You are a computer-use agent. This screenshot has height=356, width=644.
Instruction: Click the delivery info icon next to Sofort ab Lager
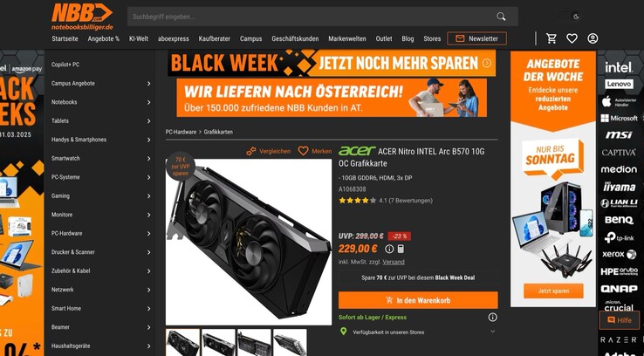(492, 317)
